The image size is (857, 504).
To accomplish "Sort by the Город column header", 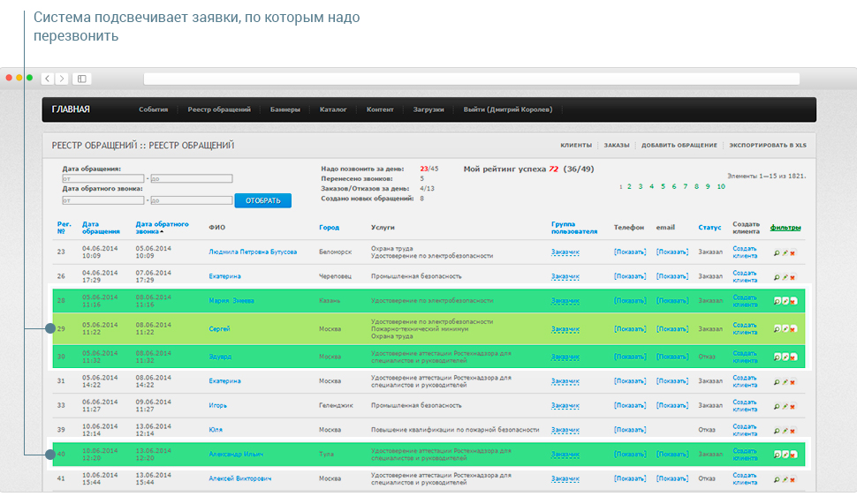I will 329,227.
